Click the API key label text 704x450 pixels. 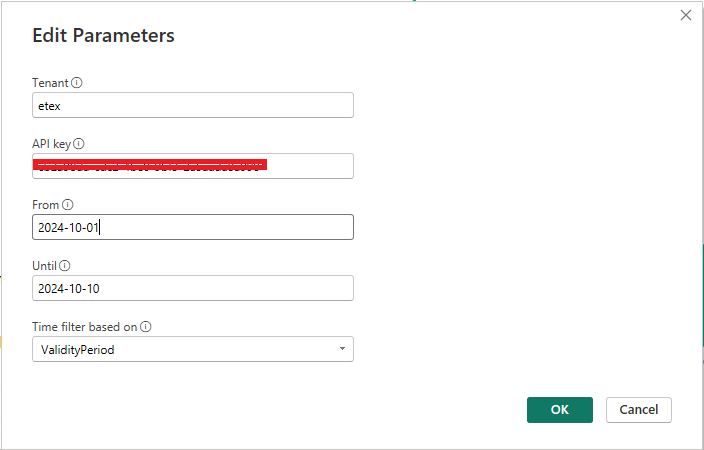click(52, 144)
